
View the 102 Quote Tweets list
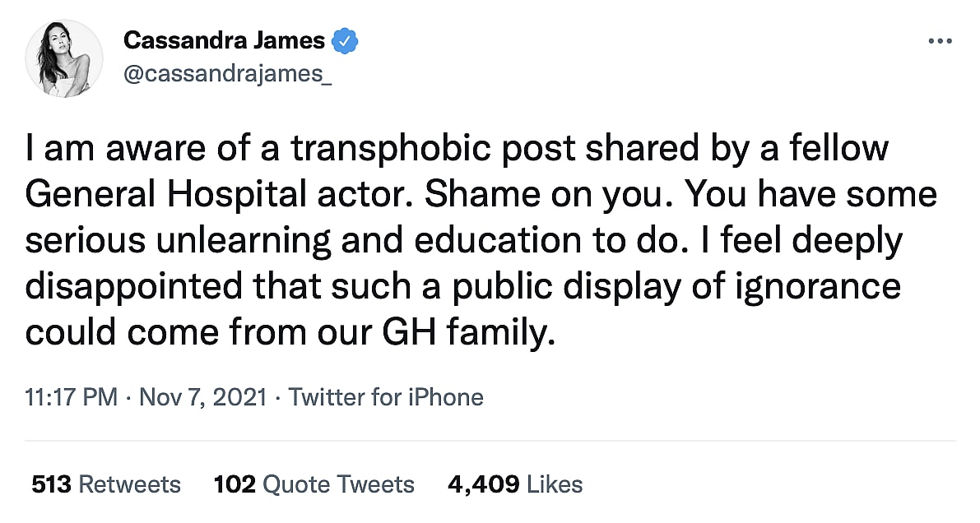(x=314, y=484)
